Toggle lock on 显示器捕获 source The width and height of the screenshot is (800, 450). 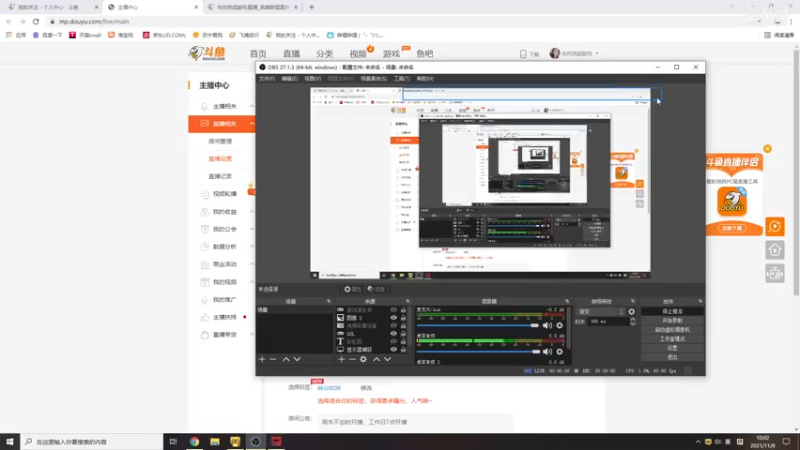403,349
